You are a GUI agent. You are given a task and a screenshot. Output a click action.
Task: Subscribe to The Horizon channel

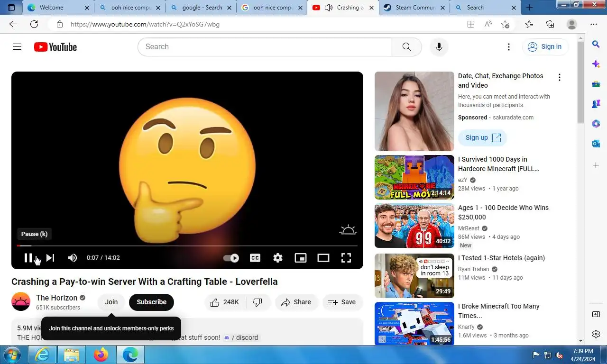point(151,302)
